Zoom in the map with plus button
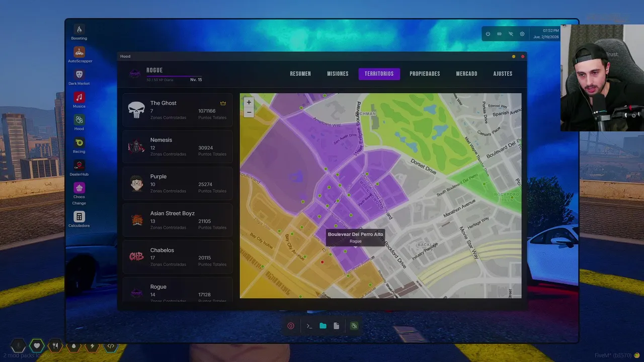644x362 pixels. click(249, 102)
